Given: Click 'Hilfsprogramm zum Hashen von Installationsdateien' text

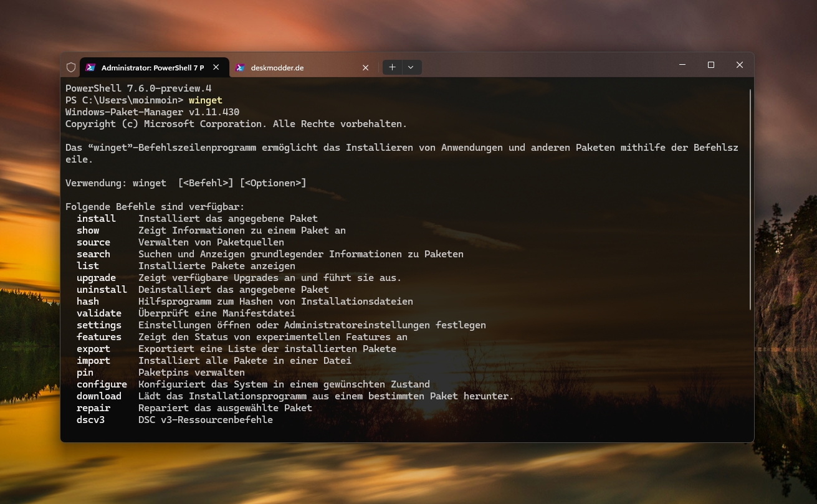Looking at the screenshot, I should click(x=275, y=302).
